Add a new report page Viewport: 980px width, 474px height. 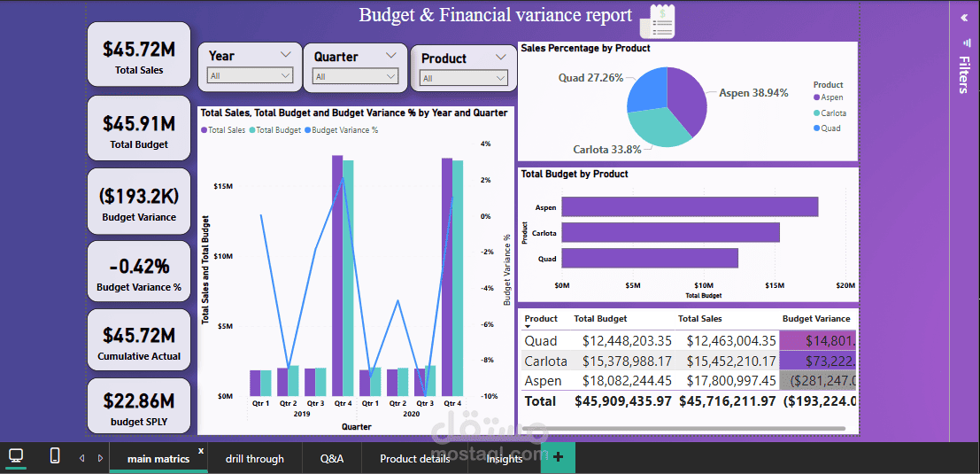[x=558, y=458]
